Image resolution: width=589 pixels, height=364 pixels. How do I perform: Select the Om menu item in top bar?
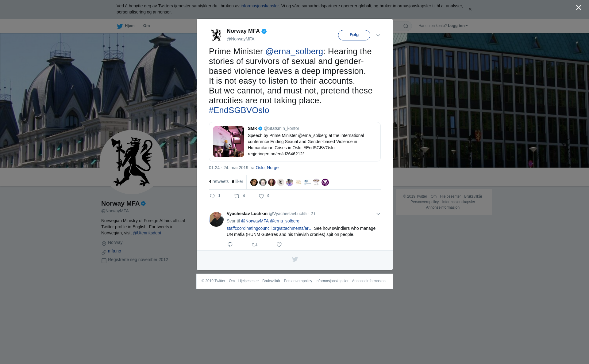click(x=146, y=26)
